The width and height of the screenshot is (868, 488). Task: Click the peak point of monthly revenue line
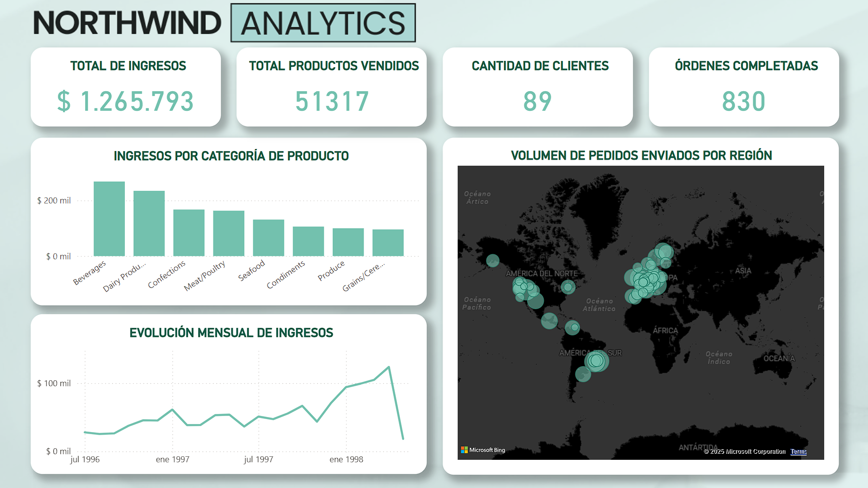point(389,367)
